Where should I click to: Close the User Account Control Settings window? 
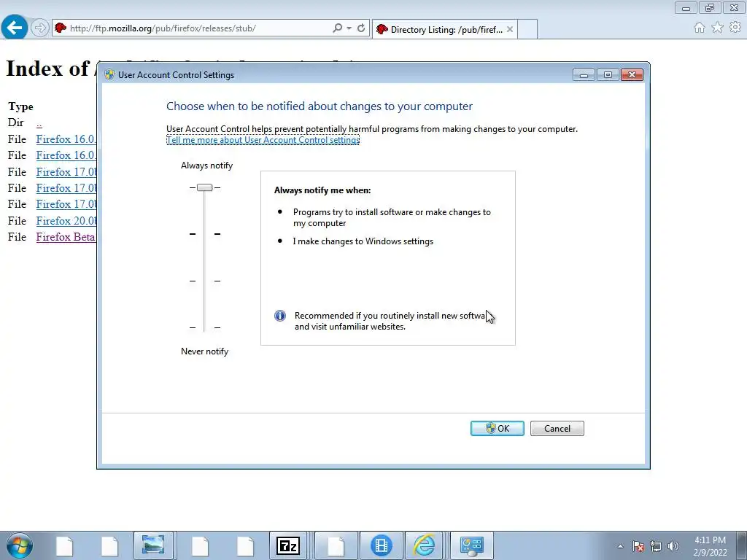(x=632, y=75)
